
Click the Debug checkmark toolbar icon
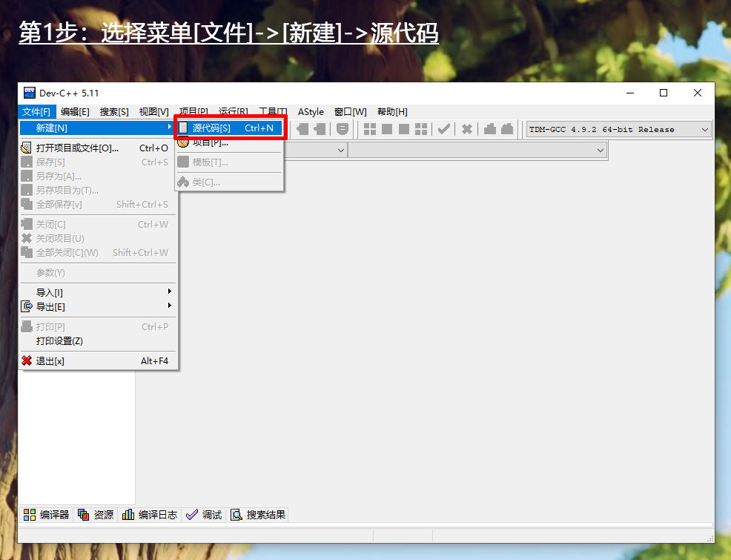pos(444,129)
